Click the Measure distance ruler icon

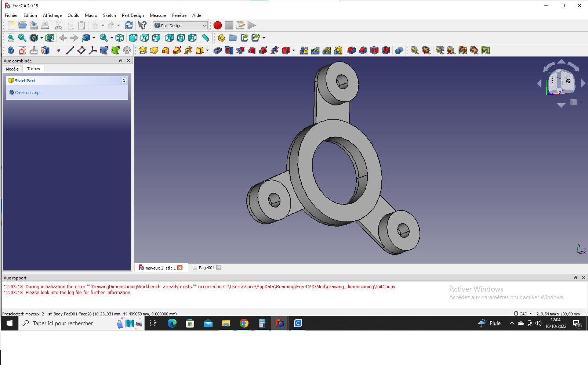point(206,38)
